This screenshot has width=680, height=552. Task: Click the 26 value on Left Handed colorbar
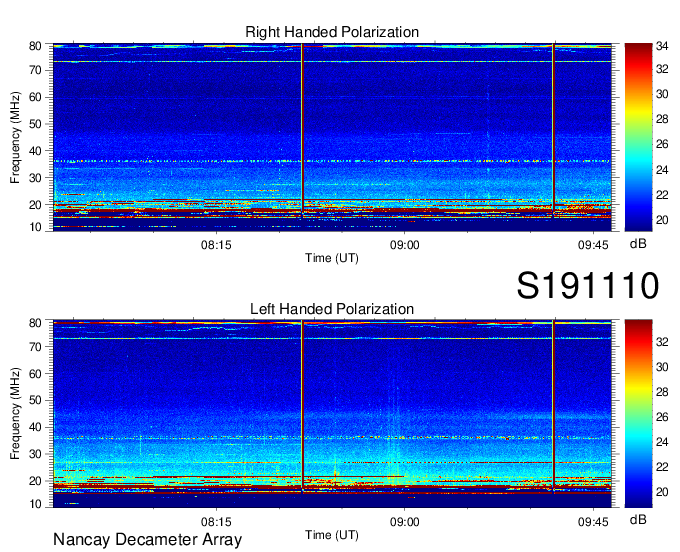click(662, 418)
